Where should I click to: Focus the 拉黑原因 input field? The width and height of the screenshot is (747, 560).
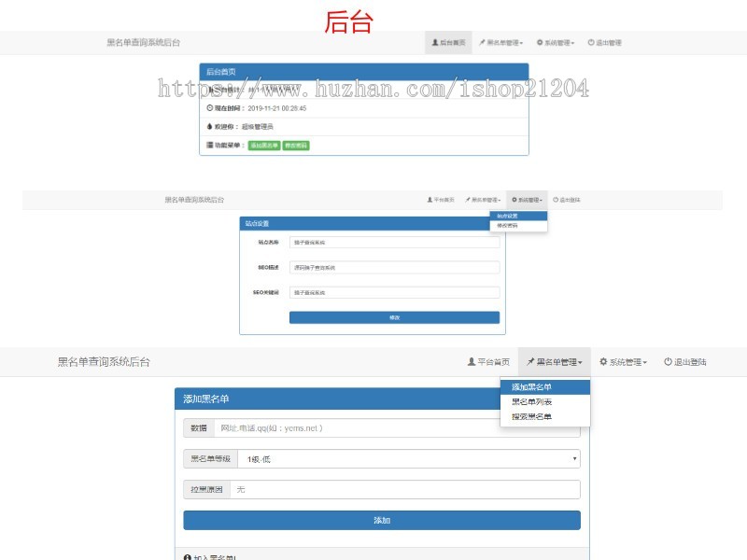[x=405, y=489]
